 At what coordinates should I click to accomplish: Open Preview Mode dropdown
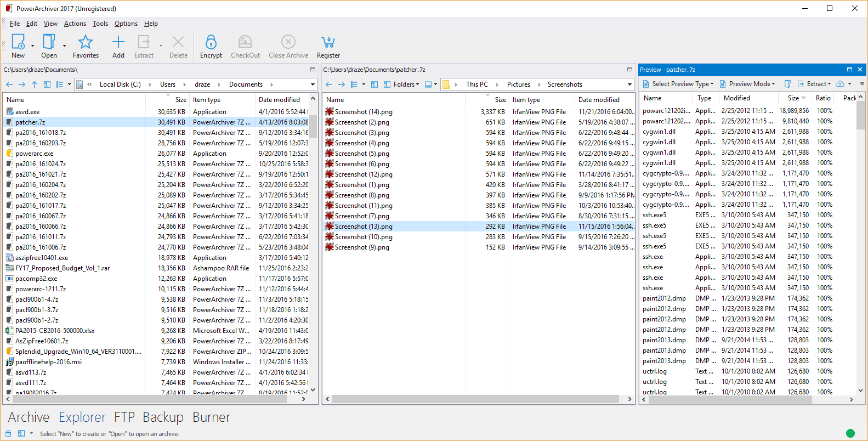tap(747, 84)
